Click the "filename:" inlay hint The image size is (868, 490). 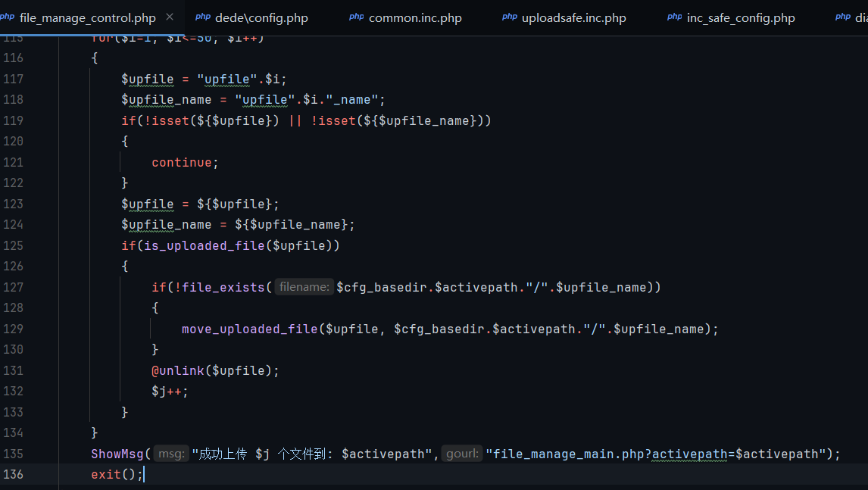pyautogui.click(x=304, y=287)
